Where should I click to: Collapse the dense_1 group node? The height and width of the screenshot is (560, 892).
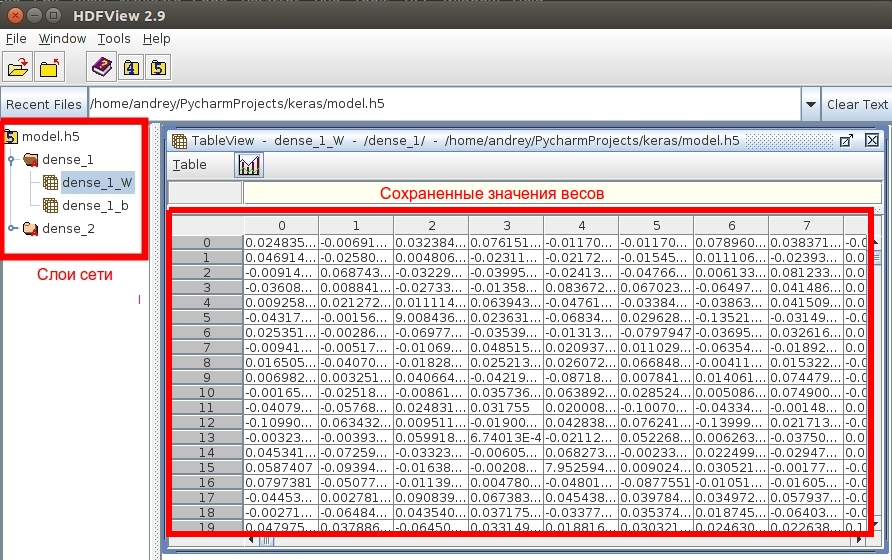11,160
